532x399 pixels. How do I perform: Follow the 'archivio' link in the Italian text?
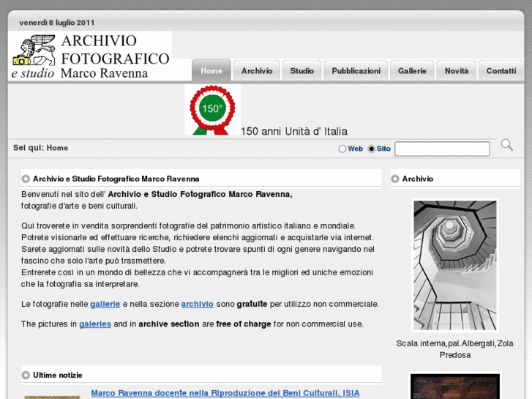tap(197, 304)
